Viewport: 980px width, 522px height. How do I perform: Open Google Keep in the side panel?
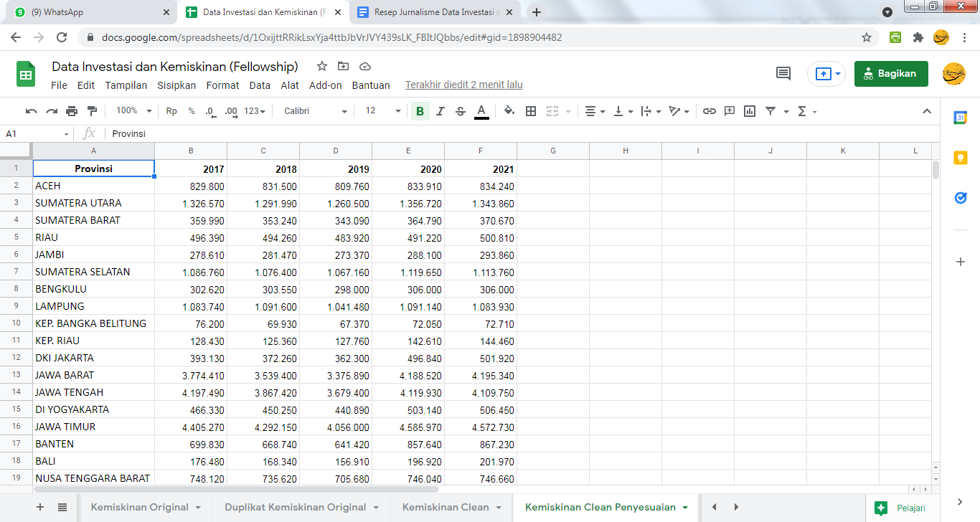961,158
